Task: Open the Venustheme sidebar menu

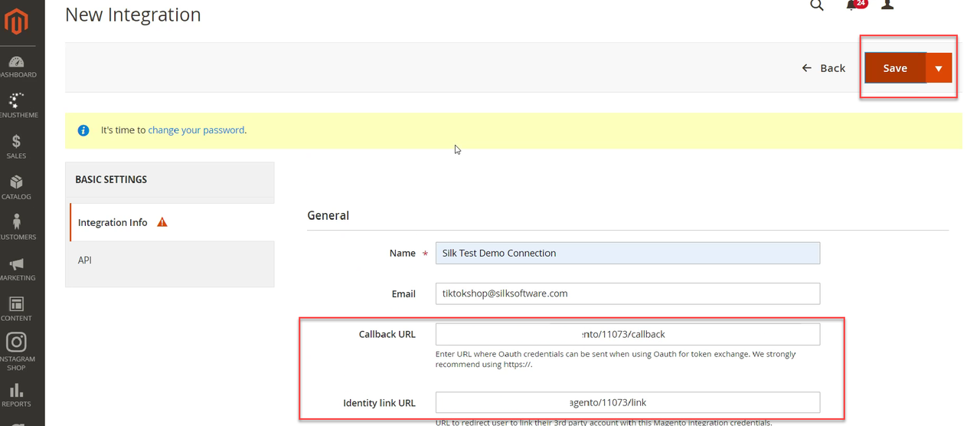Action: tap(17, 106)
